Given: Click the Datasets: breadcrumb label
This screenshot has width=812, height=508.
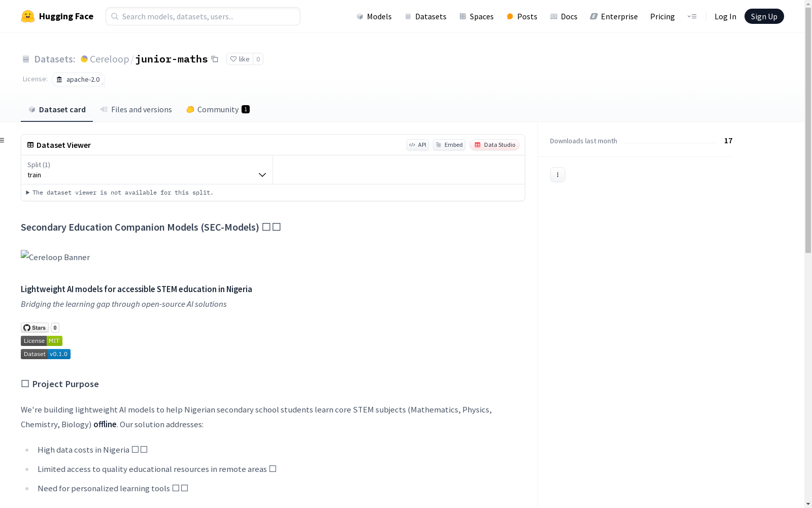Looking at the screenshot, I should pyautogui.click(x=54, y=59).
